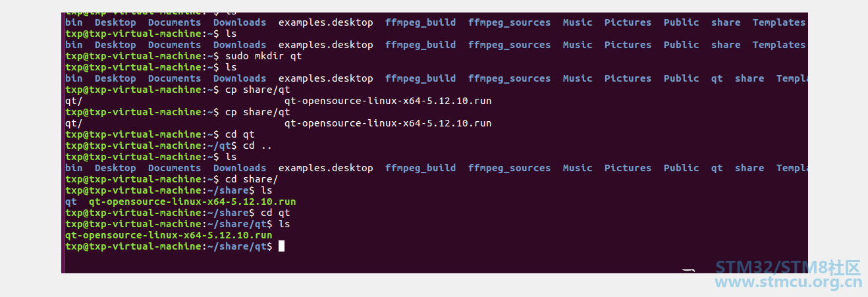Click the 'cd qt' command at ~/share prompt
This screenshot has height=297, width=868.
pos(275,213)
